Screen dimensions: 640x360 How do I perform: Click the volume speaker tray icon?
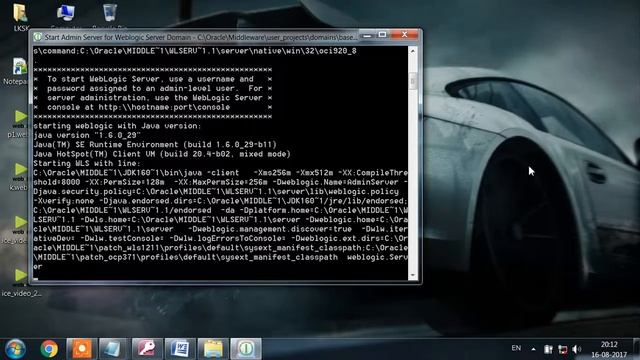click(x=576, y=349)
